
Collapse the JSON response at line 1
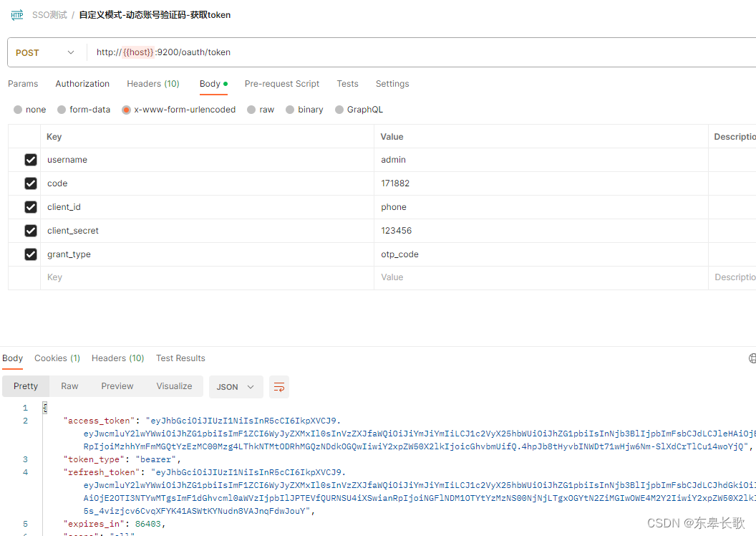[44, 406]
